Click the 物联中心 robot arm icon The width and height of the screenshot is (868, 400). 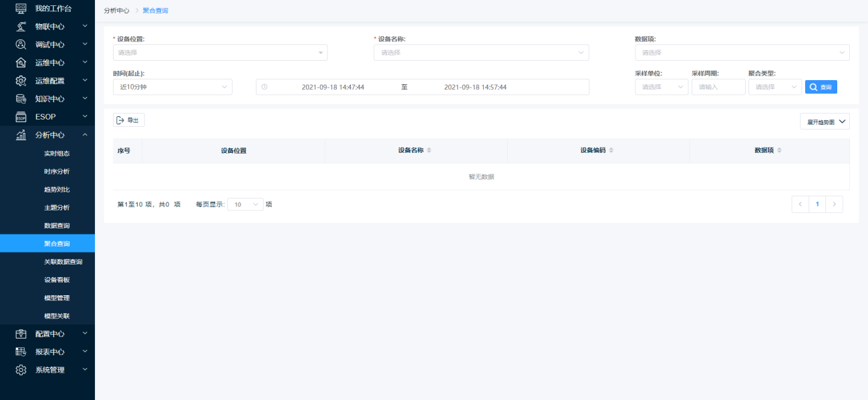coord(21,27)
